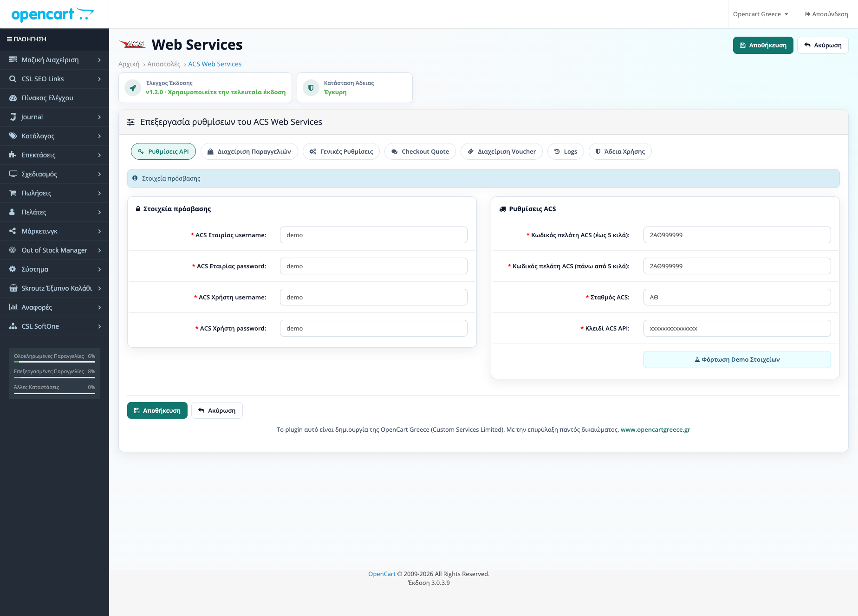Click the Skroutz basket icon
The width and height of the screenshot is (858, 616).
13,288
